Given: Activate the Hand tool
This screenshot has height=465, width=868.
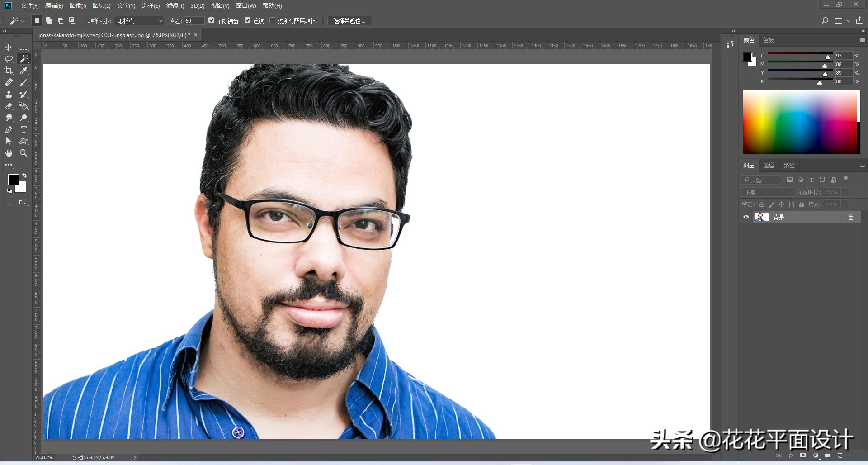Looking at the screenshot, I should [x=9, y=153].
